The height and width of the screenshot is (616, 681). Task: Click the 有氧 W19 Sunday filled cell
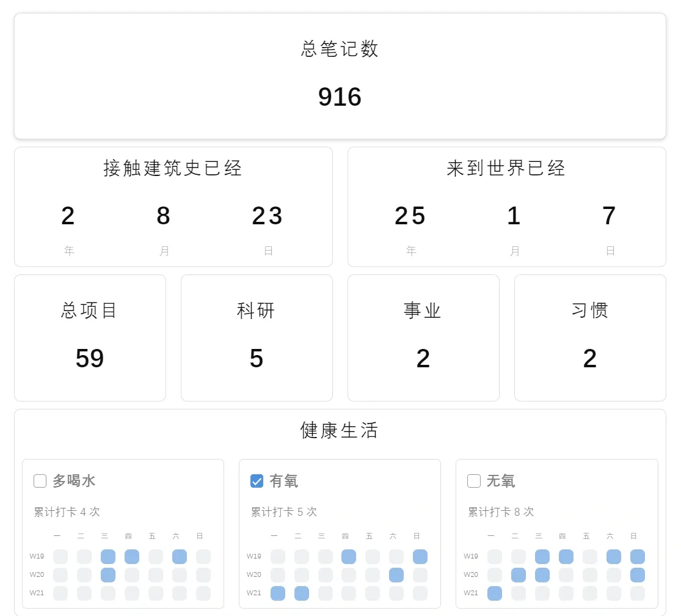pyautogui.click(x=420, y=557)
